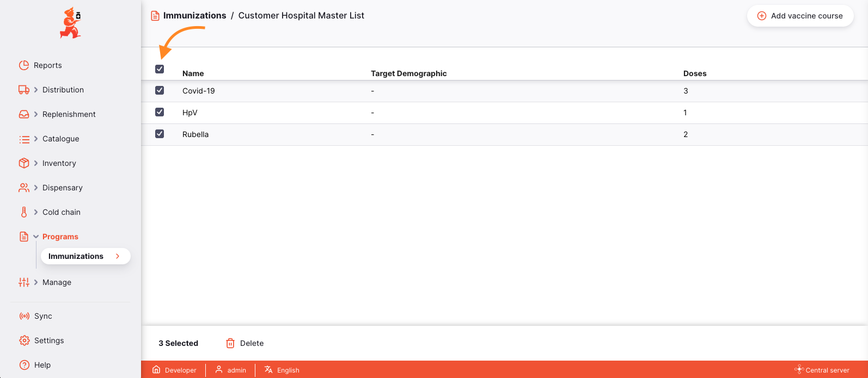
Task: Click the trash can icon beside Delete
Action: pos(230,343)
